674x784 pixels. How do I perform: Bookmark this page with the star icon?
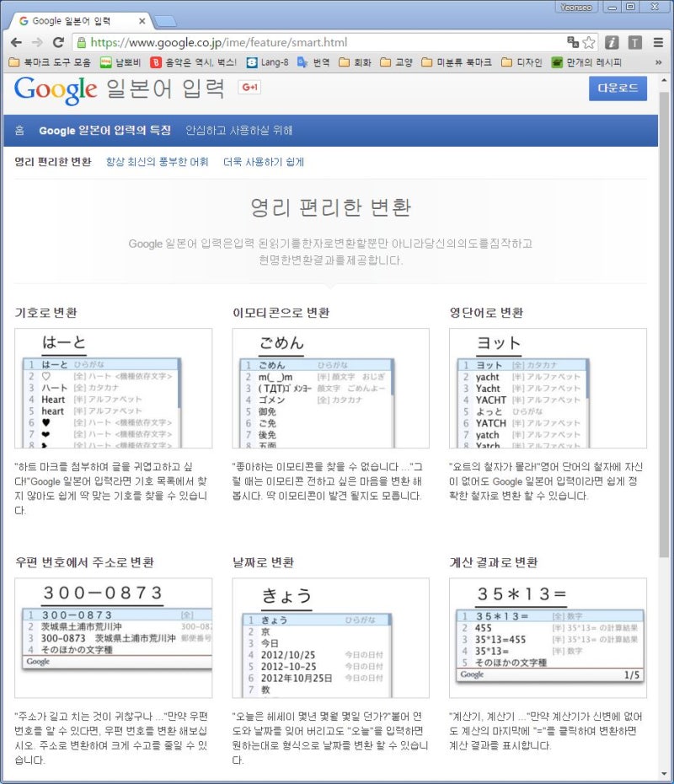(x=589, y=42)
